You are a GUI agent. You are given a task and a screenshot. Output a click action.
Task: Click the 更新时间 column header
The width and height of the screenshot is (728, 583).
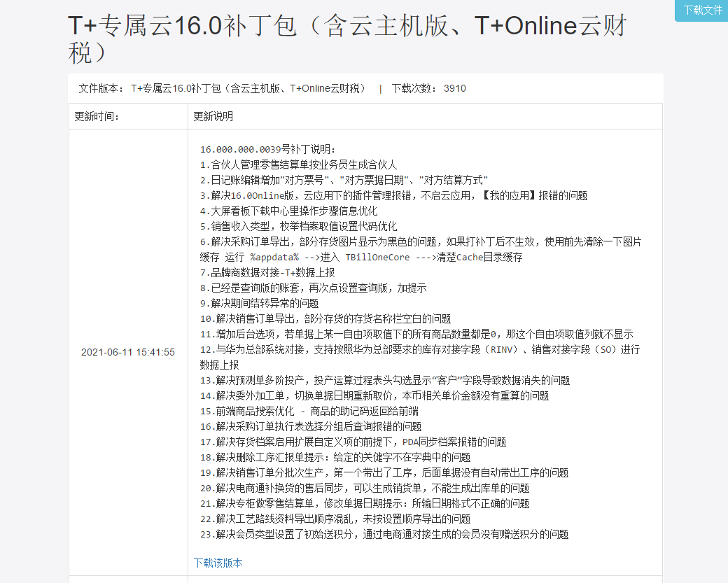pyautogui.click(x=97, y=116)
